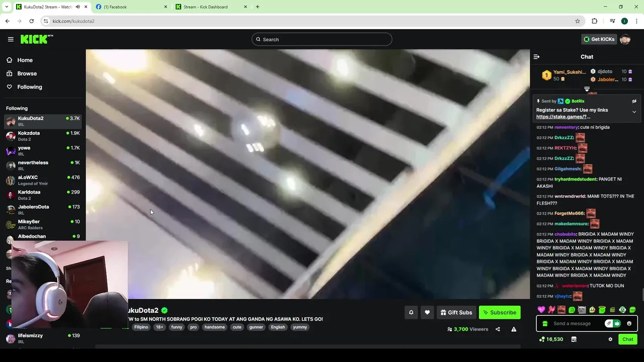644x362 pixels.
Task: Open the chat gift box icon
Action: pyautogui.click(x=545, y=323)
